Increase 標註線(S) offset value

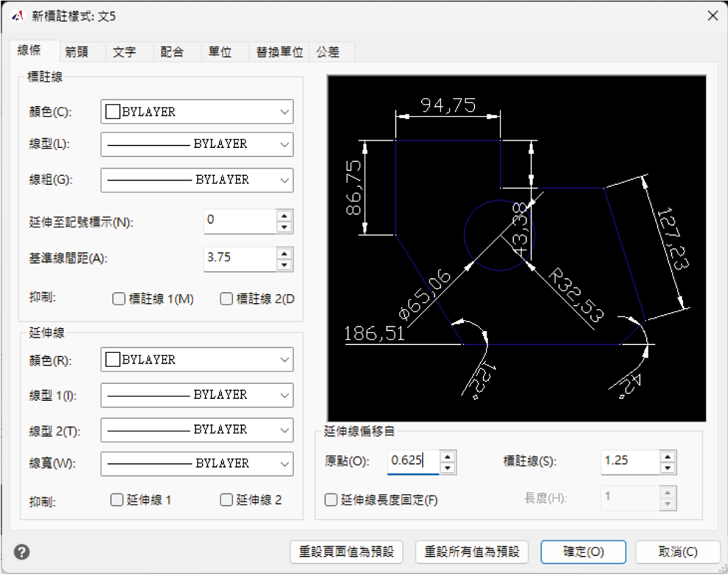click(x=668, y=456)
